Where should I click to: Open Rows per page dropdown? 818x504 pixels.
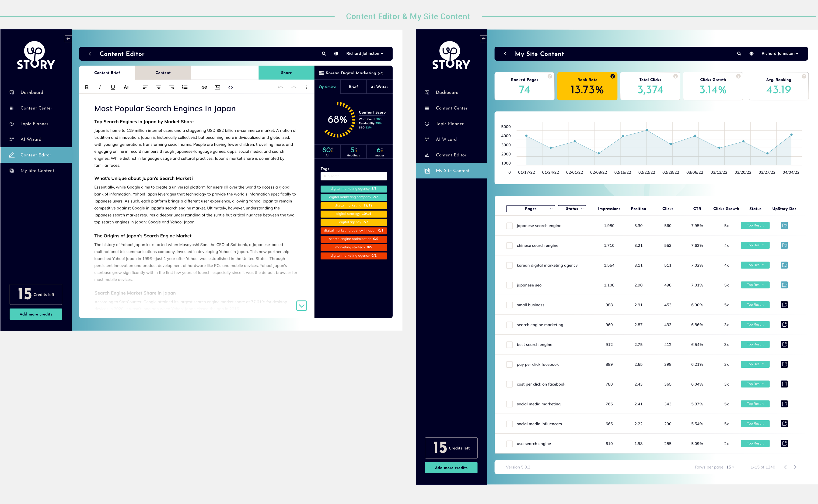pos(730,467)
